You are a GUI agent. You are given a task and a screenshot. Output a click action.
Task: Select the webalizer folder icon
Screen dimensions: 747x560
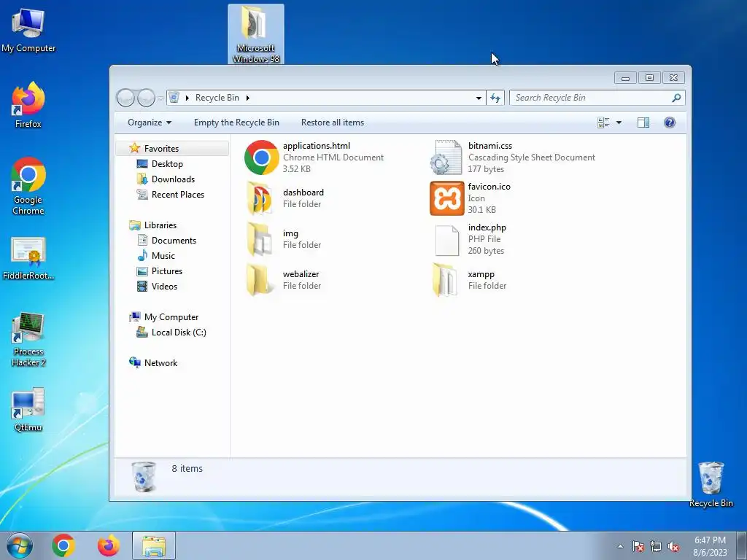click(260, 280)
